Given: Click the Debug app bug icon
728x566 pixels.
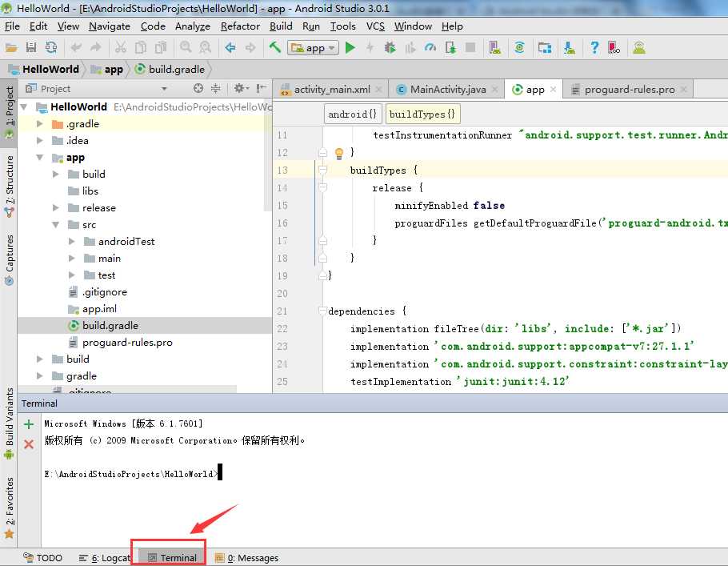Looking at the screenshot, I should (x=390, y=47).
